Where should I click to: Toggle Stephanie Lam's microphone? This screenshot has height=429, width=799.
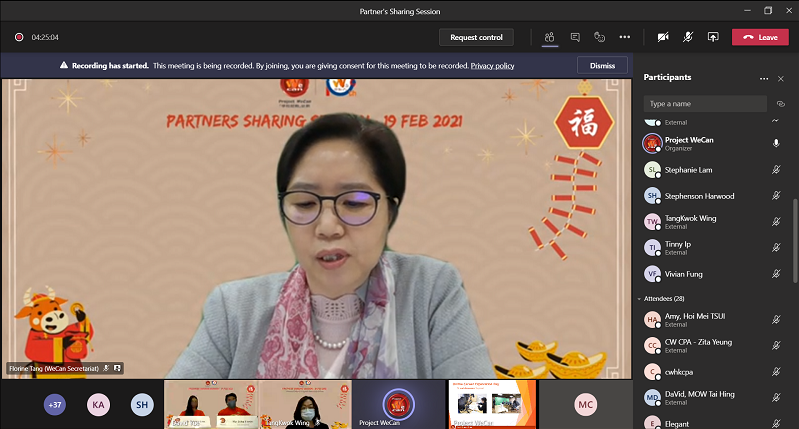(x=776, y=170)
